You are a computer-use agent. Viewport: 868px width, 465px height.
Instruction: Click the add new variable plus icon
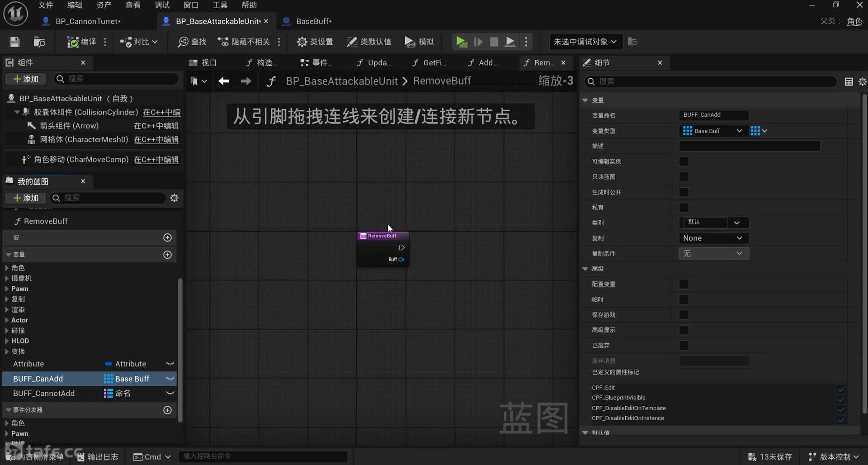[167, 255]
